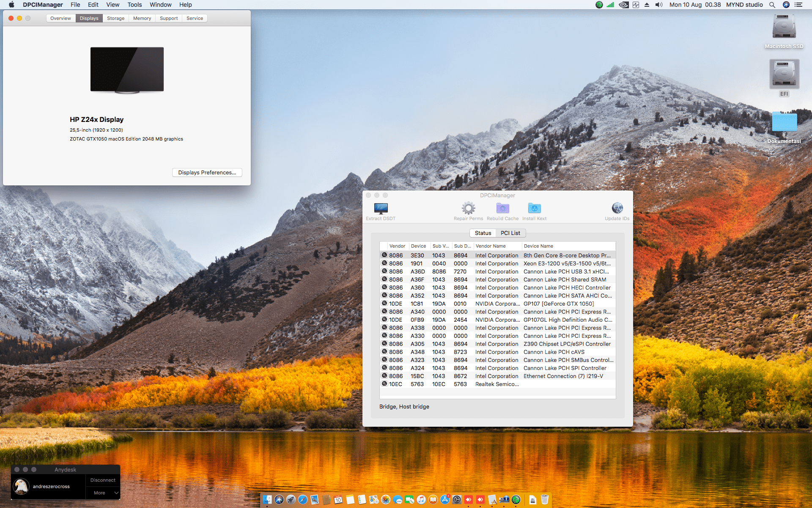Open FaceTime from the Dock

(409, 500)
